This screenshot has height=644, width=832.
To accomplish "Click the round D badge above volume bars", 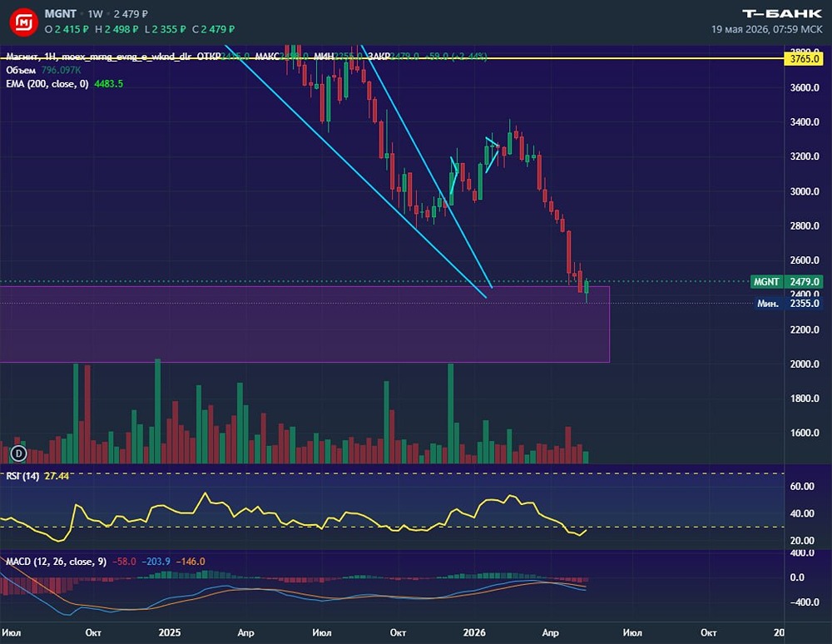I will coord(18,453).
